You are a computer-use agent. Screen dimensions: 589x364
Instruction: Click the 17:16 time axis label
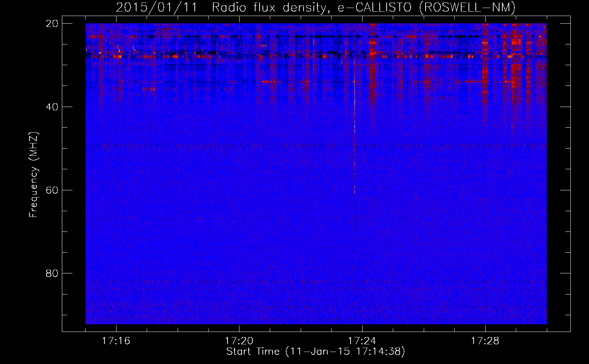[116, 341]
